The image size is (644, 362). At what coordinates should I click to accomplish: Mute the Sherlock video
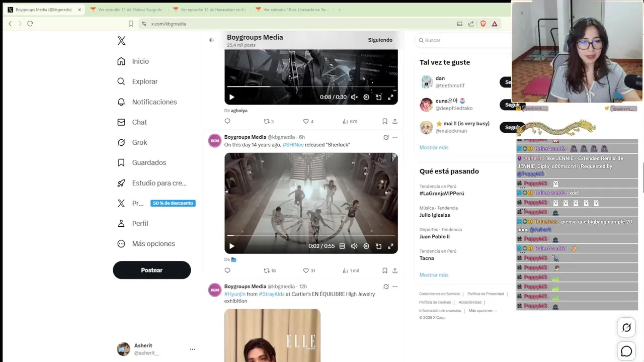click(x=354, y=246)
